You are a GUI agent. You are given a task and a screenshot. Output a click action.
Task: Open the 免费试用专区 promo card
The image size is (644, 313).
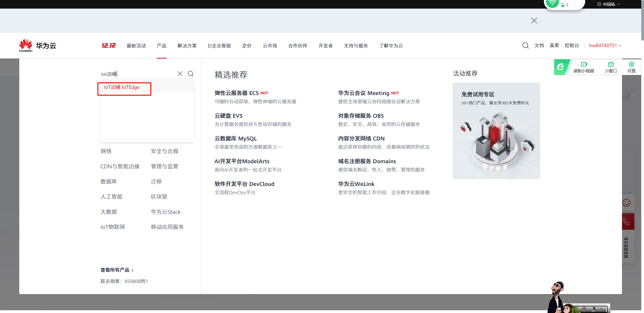point(496,131)
